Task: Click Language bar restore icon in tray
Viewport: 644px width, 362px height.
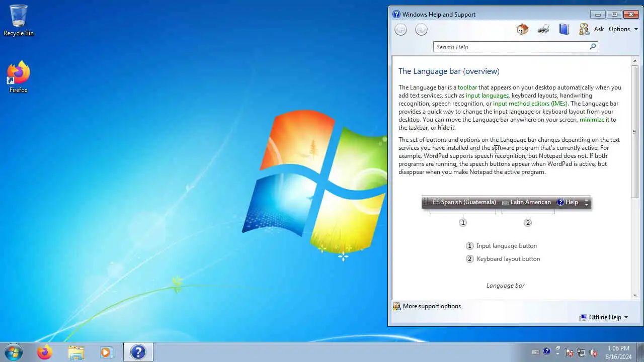Action: (557, 348)
